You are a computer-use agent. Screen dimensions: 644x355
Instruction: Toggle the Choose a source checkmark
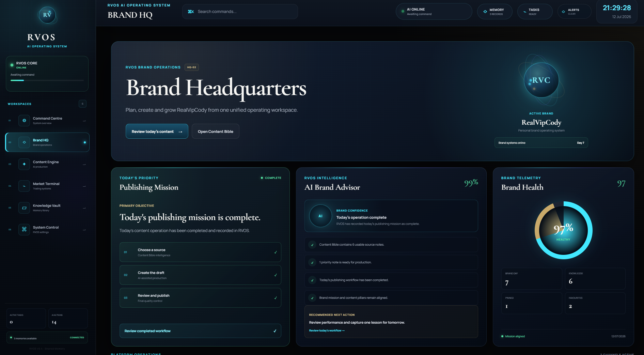click(276, 252)
